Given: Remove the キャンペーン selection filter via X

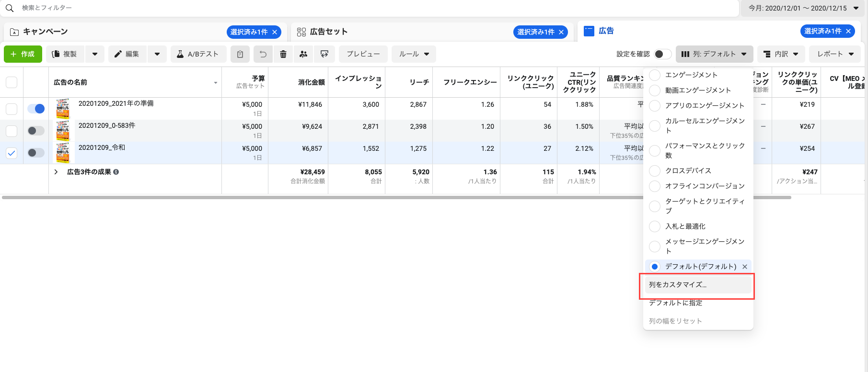Looking at the screenshot, I should [x=275, y=32].
